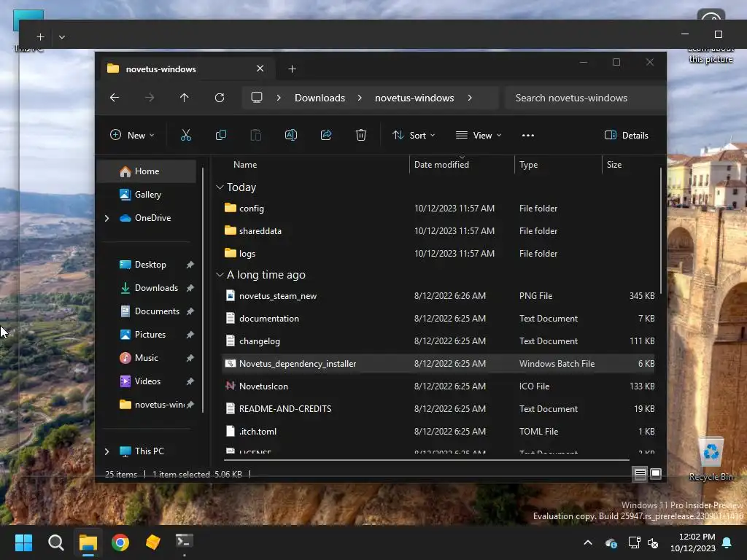Click the Cut scissors icon
This screenshot has height=560, width=747.
point(186,135)
